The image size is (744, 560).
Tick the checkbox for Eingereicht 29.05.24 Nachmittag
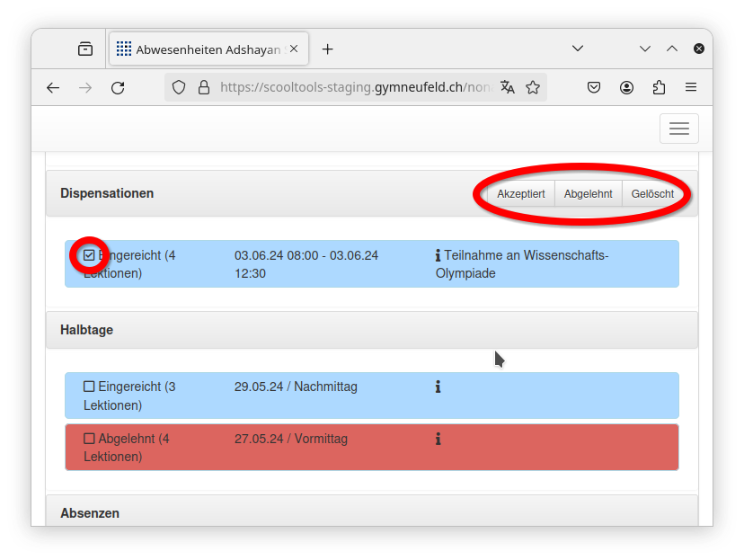pyautogui.click(x=89, y=386)
